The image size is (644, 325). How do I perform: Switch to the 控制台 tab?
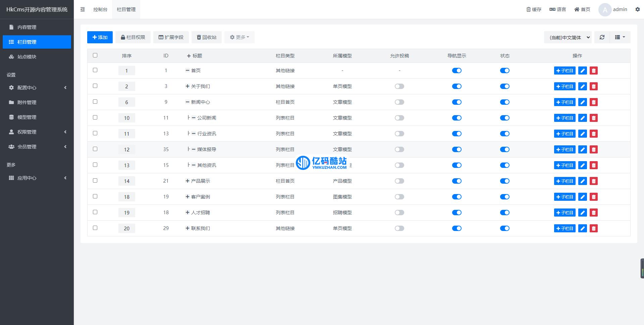100,9
